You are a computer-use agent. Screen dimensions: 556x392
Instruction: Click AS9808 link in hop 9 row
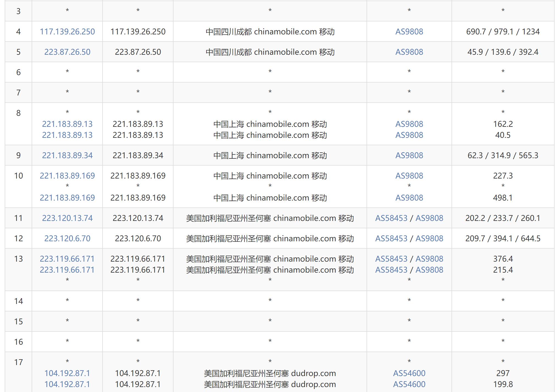point(409,155)
